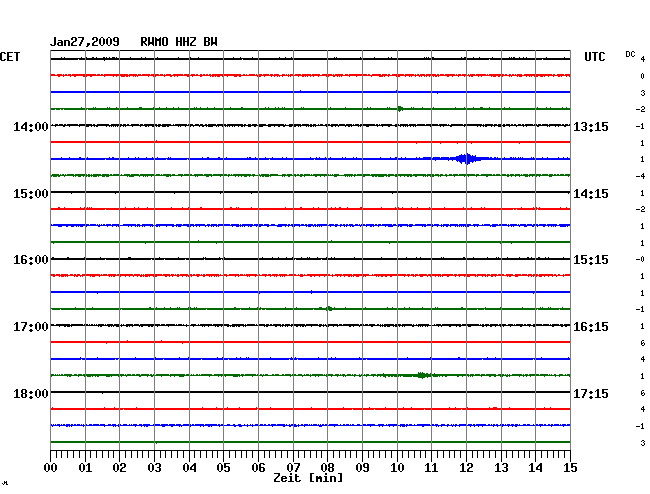Click the 13:15 UTC time label

coord(591,126)
